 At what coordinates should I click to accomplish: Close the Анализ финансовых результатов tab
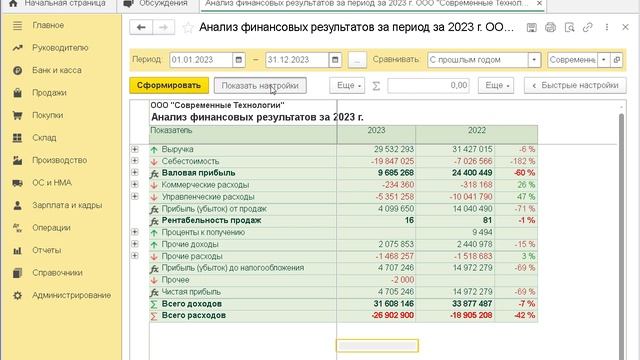[539, 3]
